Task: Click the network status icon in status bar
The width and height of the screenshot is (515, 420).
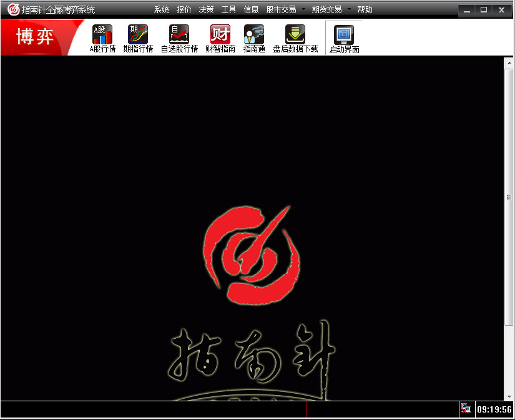Action: pyautogui.click(x=466, y=409)
